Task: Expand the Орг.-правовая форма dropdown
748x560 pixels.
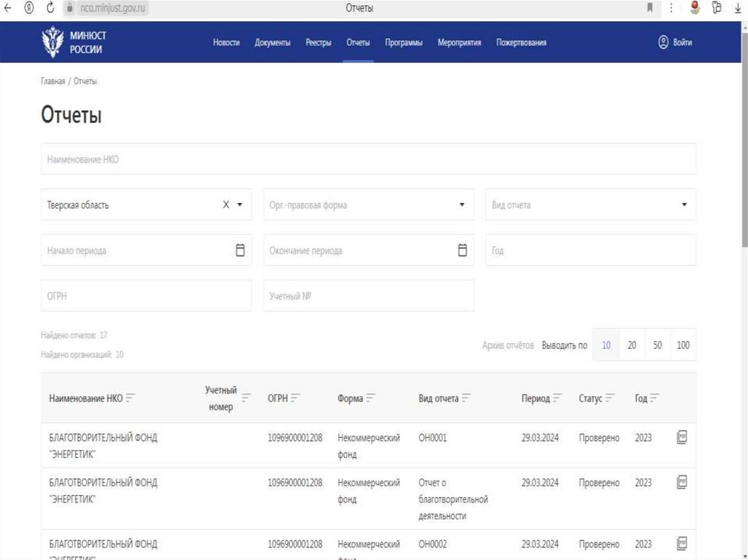Action: click(x=462, y=205)
